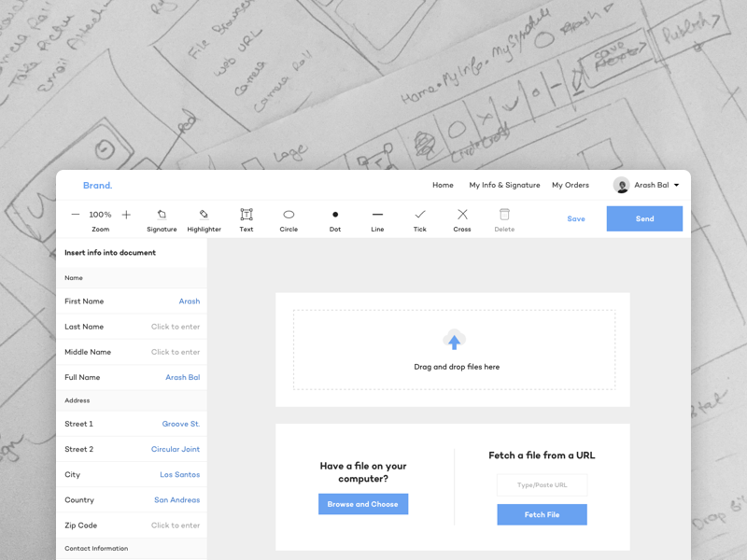Click to enter Zip Code
This screenshot has width=747, height=560.
(176, 525)
